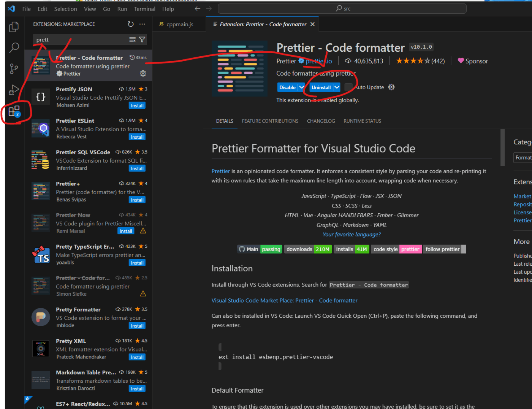Open the Search view in activity bar
The width and height of the screenshot is (532, 409).
(x=14, y=48)
